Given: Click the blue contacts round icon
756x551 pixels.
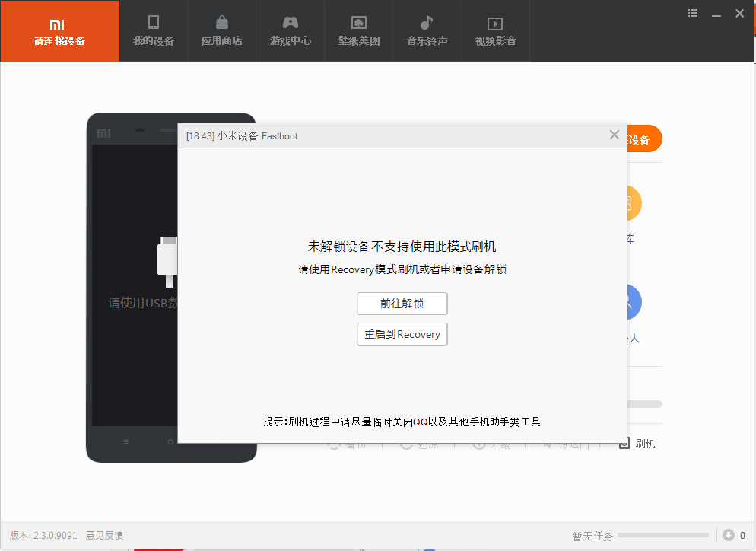Looking at the screenshot, I should pyautogui.click(x=633, y=302).
